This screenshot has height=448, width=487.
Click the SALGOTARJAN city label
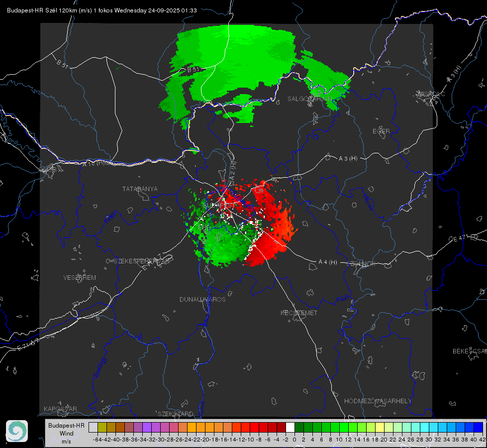310,99
